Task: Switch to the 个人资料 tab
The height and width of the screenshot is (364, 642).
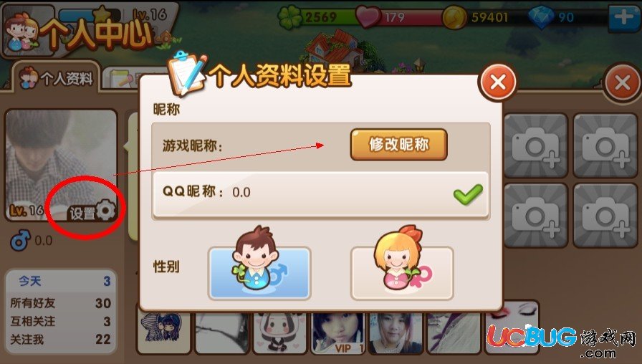Action: (57, 77)
